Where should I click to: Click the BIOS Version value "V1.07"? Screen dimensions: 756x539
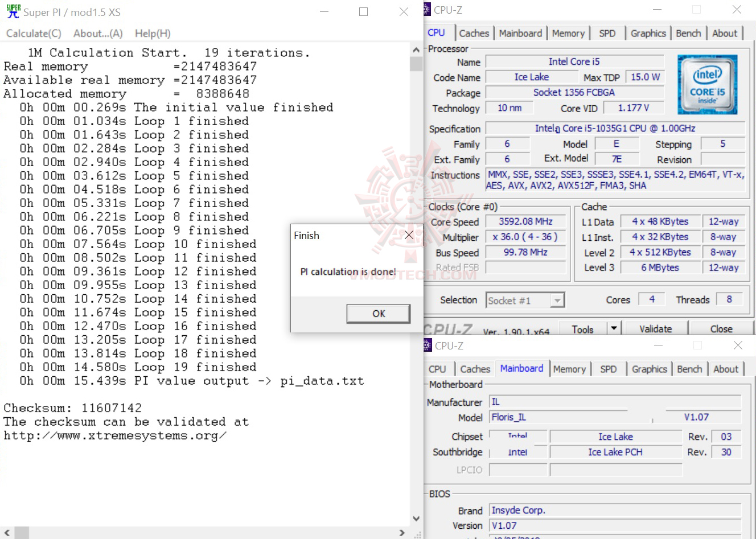(615, 526)
